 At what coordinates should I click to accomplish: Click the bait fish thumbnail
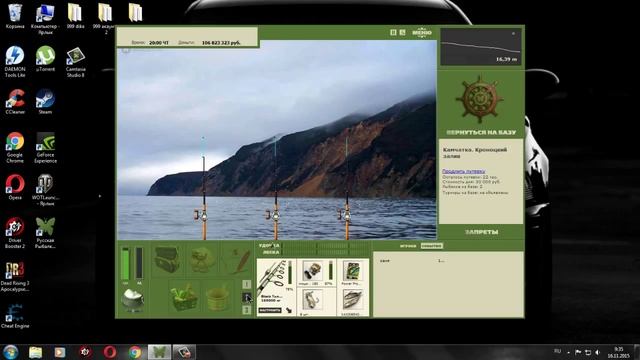(352, 300)
